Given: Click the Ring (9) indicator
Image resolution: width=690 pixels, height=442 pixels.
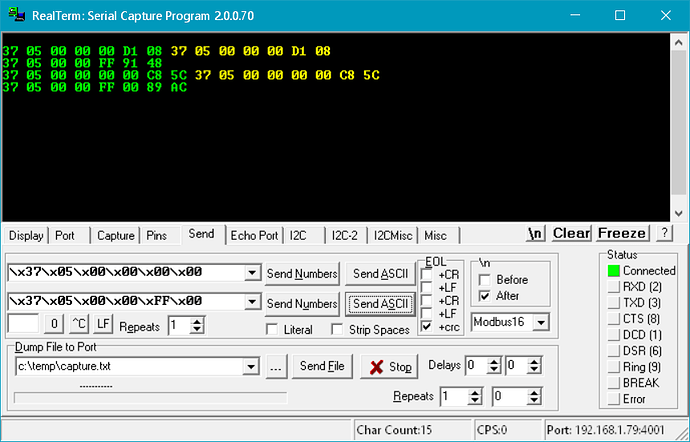Looking at the screenshot, I should click(613, 367).
